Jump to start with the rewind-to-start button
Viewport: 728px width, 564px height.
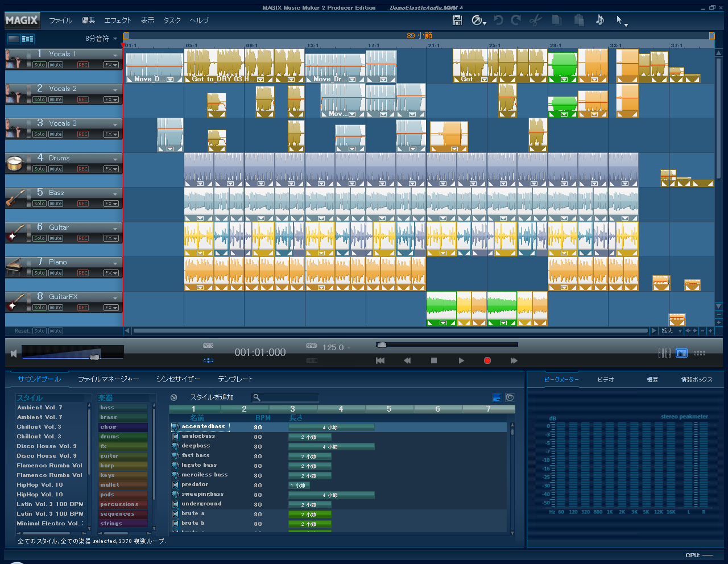point(380,360)
